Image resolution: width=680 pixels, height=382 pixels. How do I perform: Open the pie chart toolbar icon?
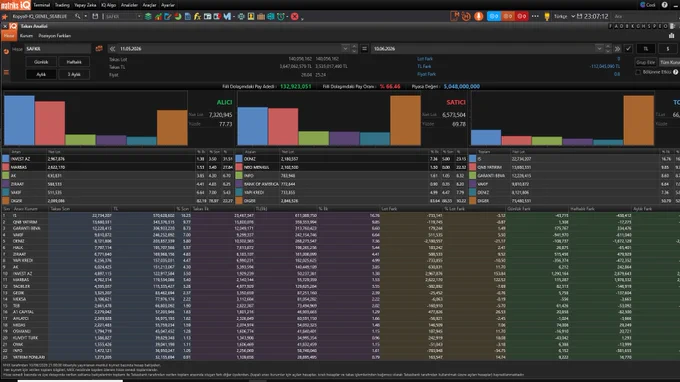point(178,16)
